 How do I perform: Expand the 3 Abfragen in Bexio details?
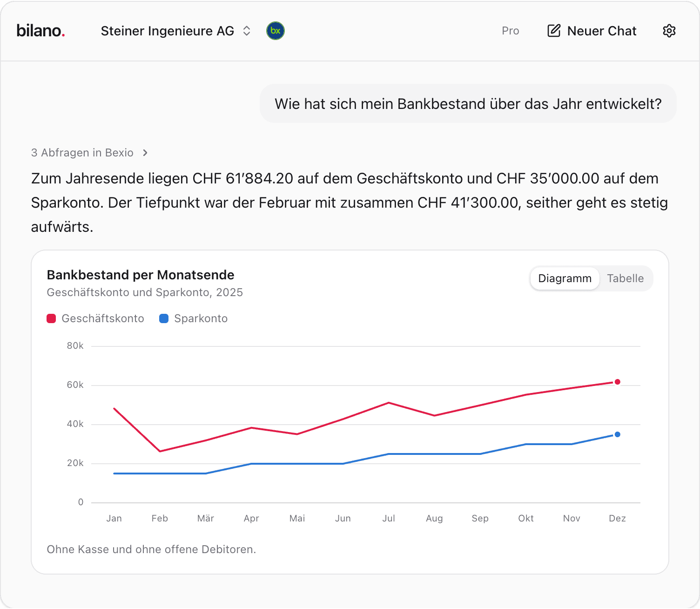pyautogui.click(x=89, y=153)
